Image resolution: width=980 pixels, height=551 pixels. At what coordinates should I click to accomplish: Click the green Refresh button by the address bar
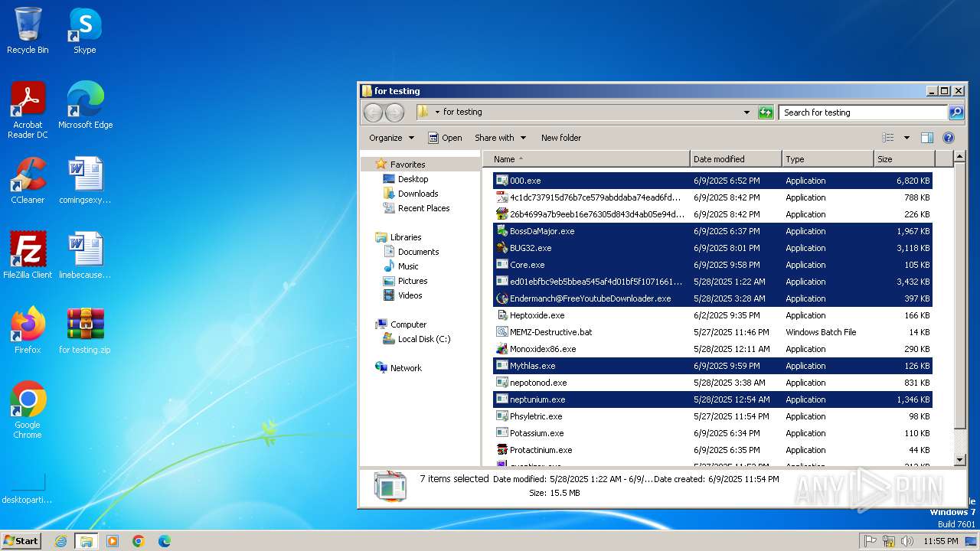click(x=766, y=112)
